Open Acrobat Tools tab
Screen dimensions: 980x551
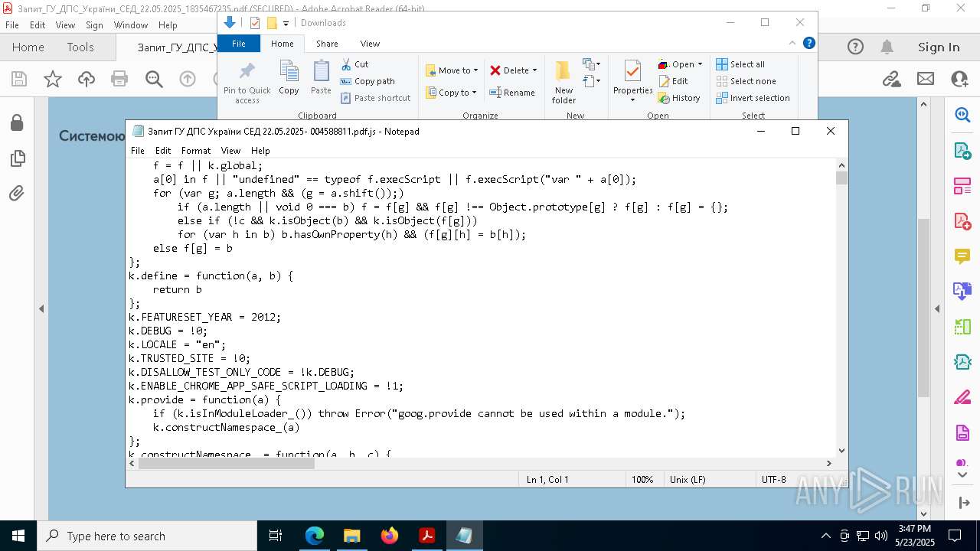pyautogui.click(x=80, y=47)
